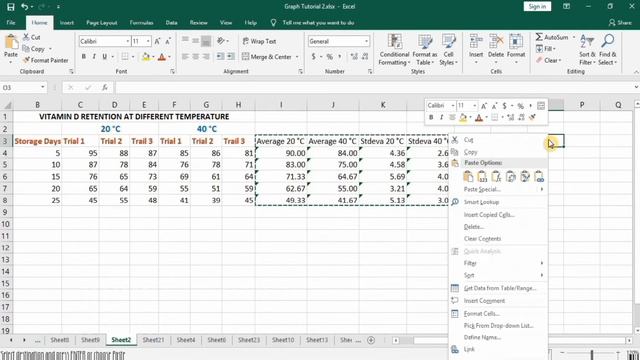Switch to the Data tab

[x=171, y=23]
